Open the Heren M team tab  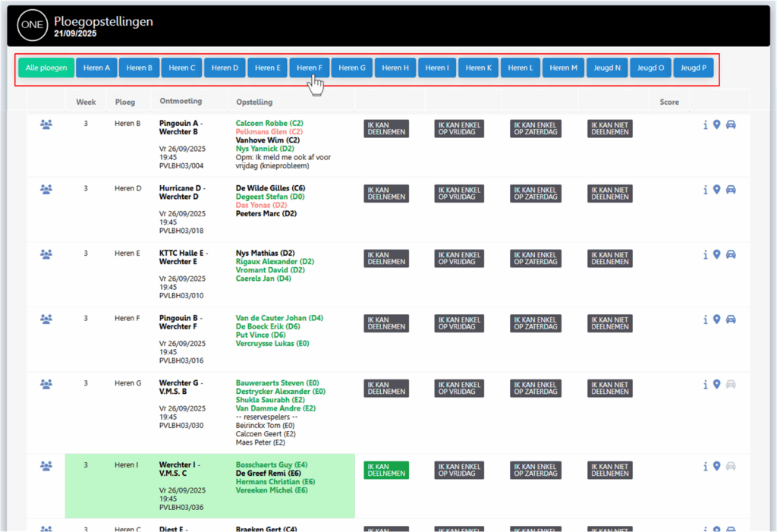tap(563, 68)
